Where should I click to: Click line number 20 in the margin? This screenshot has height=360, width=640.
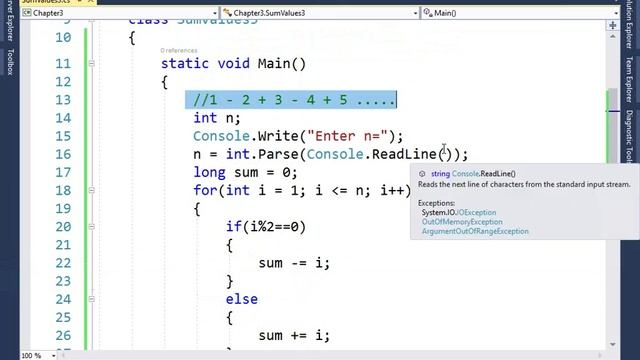click(x=63, y=227)
